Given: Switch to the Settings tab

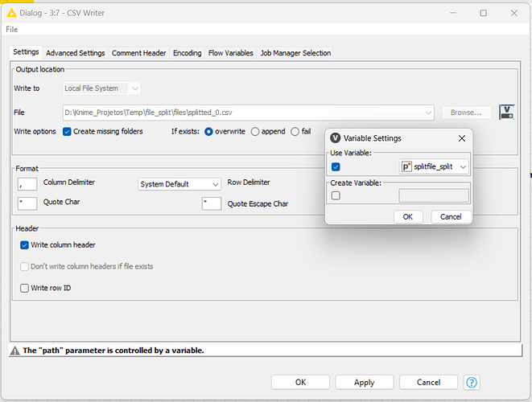Looking at the screenshot, I should 26,52.
